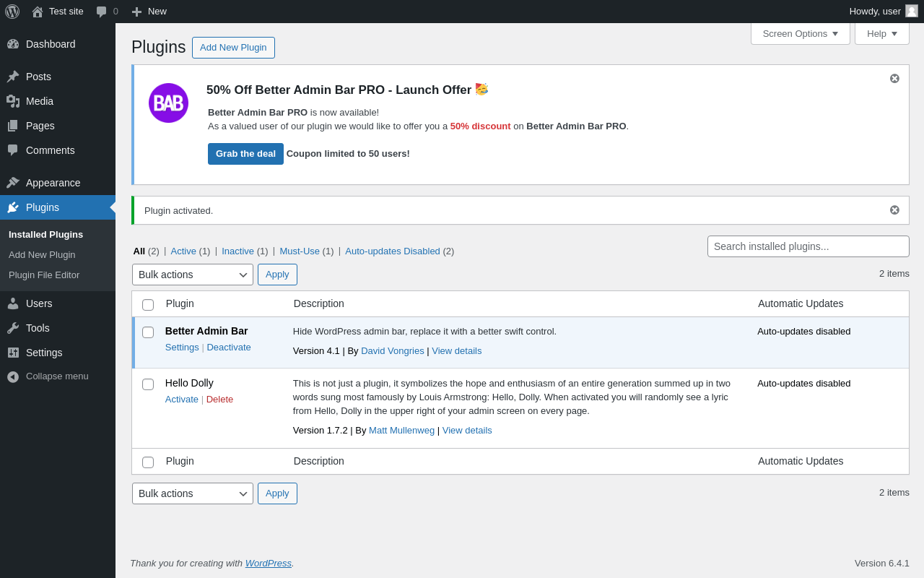Filter plugins by Active tab

pyautogui.click(x=183, y=251)
